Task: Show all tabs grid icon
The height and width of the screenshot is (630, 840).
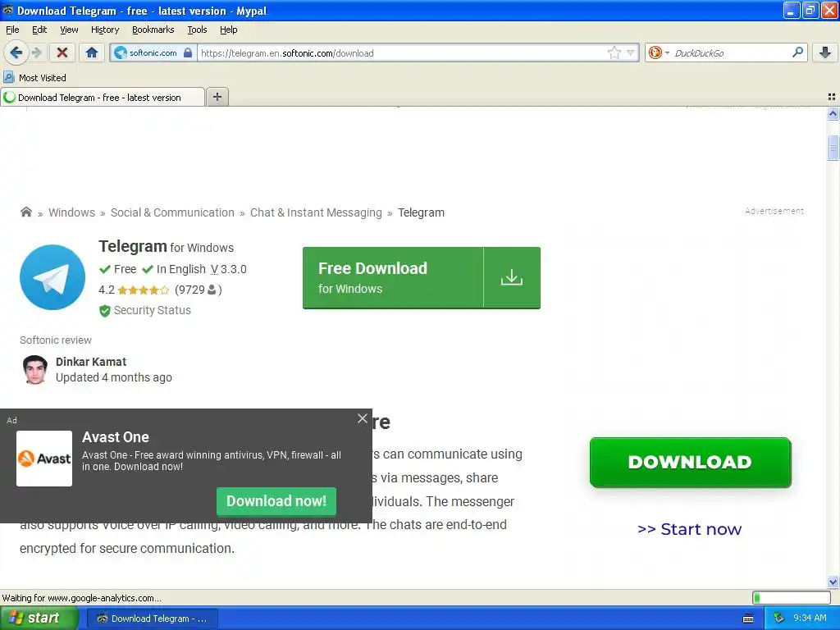Action: click(x=832, y=97)
